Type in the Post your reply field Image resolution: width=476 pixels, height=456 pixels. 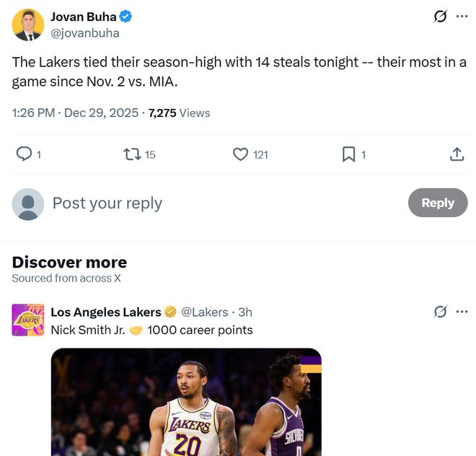point(216,203)
